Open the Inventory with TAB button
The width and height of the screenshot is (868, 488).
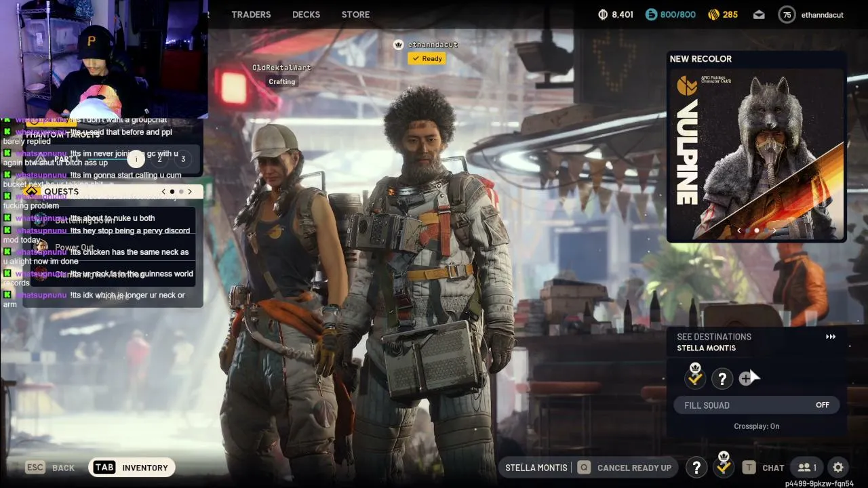(x=132, y=468)
